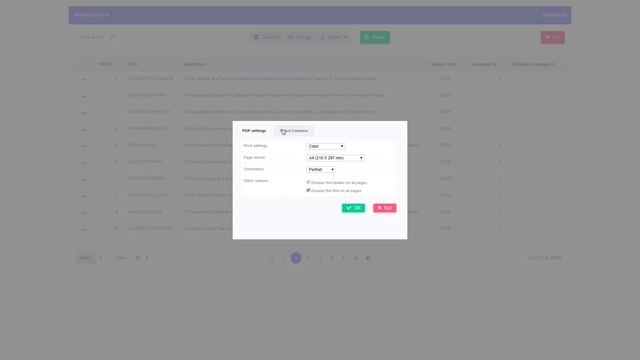Select page 2 in pagination
This screenshot has height=360, width=640.
(x=308, y=258)
